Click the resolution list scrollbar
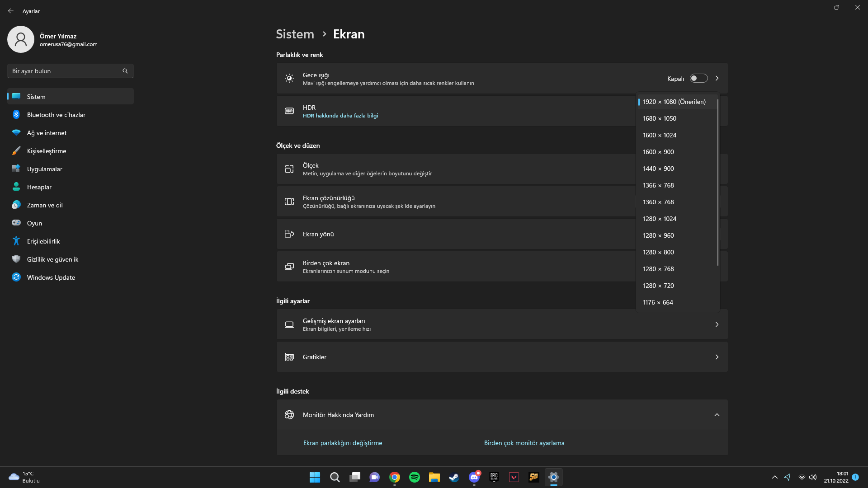Screen dimensions: 868x488 (x=717, y=181)
